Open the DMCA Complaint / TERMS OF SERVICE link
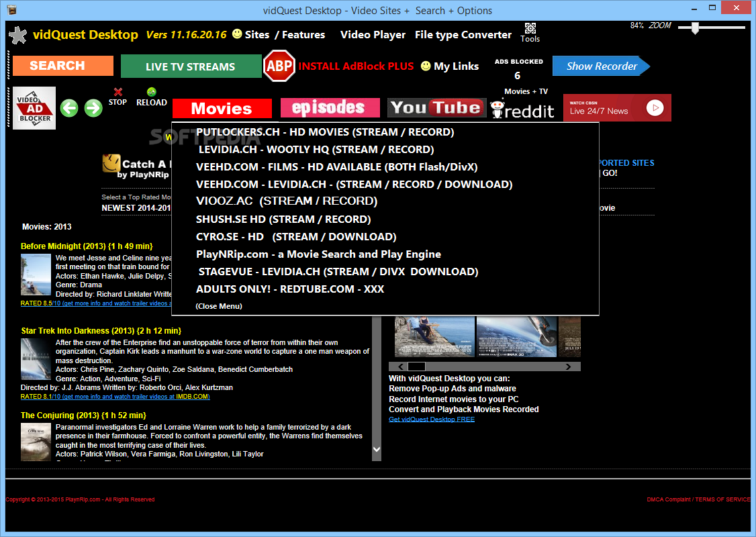756x537 pixels. click(698, 499)
